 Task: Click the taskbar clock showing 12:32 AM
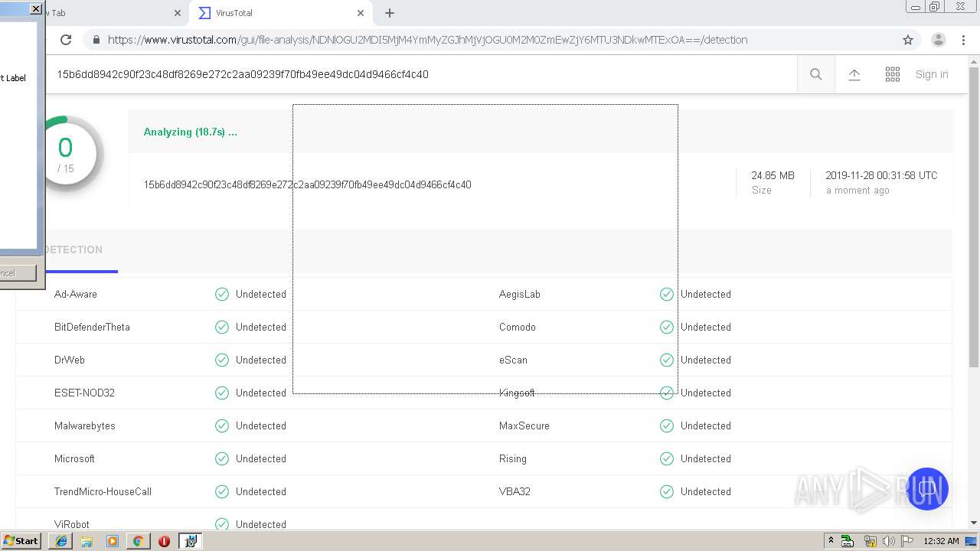pos(941,541)
